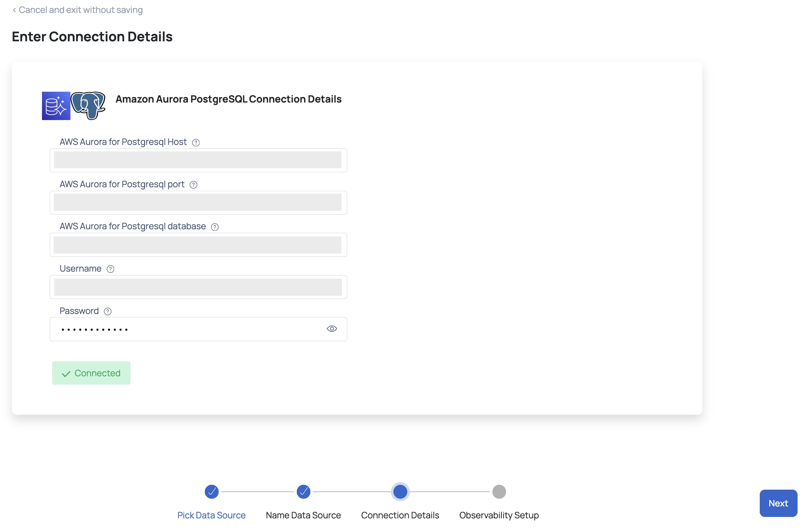This screenshot has width=807, height=532.
Task: Open help tooltip next to Username
Action: [x=111, y=269]
